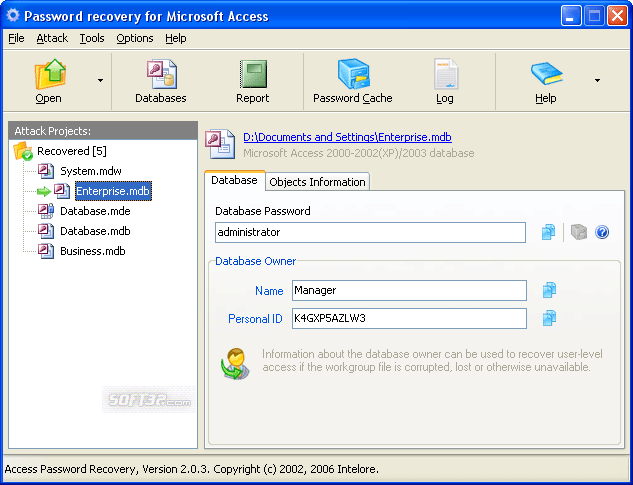Open the Enterprise.mdb file path link

point(347,137)
